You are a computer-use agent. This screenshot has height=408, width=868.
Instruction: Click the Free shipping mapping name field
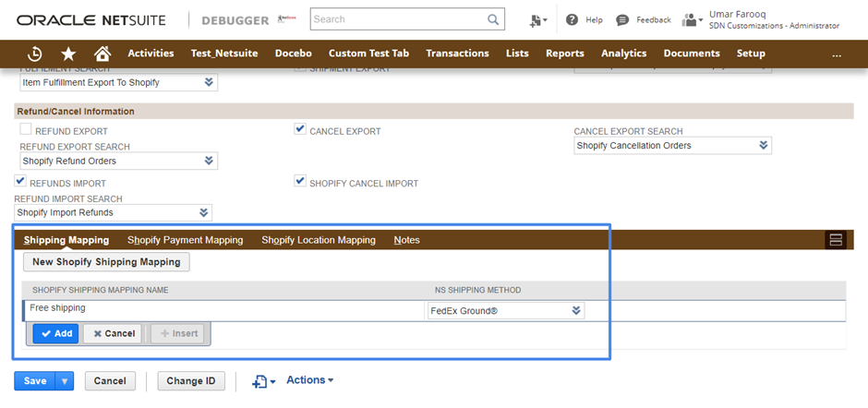coord(223,310)
